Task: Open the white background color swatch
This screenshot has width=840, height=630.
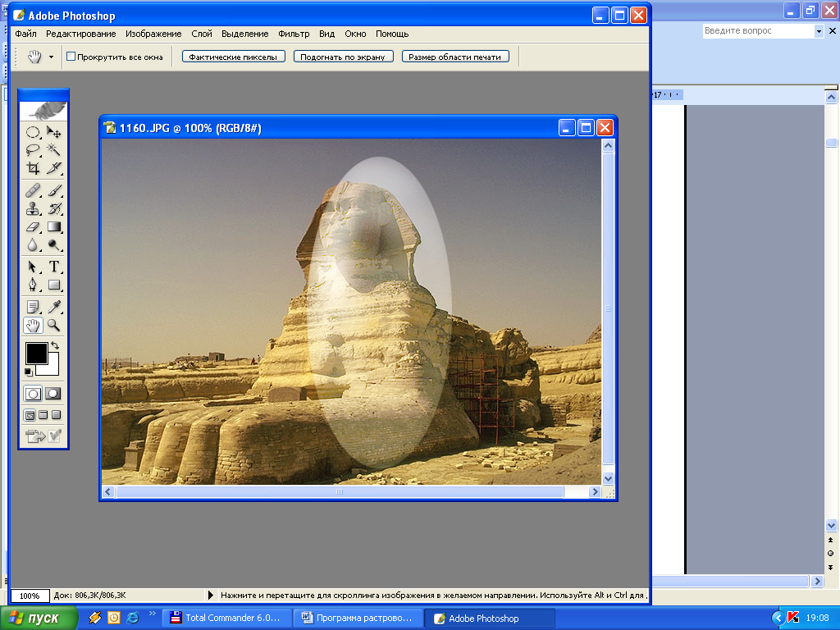Action: coord(52,368)
